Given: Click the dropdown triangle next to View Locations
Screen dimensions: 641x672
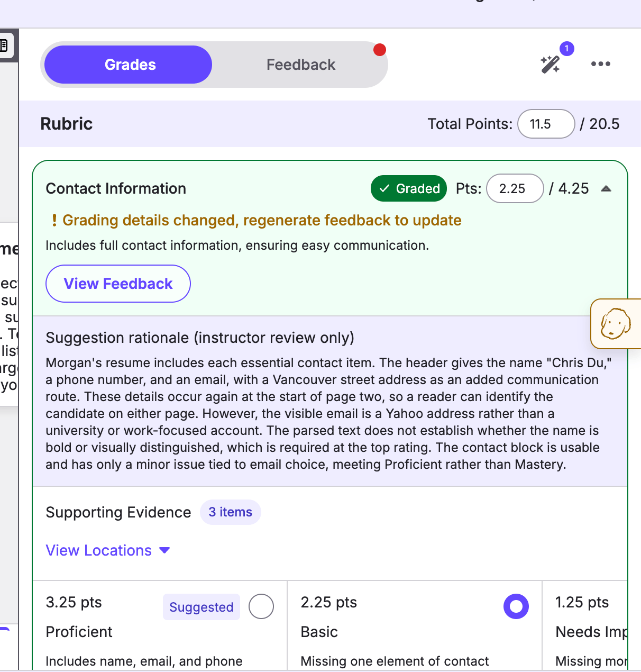Looking at the screenshot, I should [164, 550].
